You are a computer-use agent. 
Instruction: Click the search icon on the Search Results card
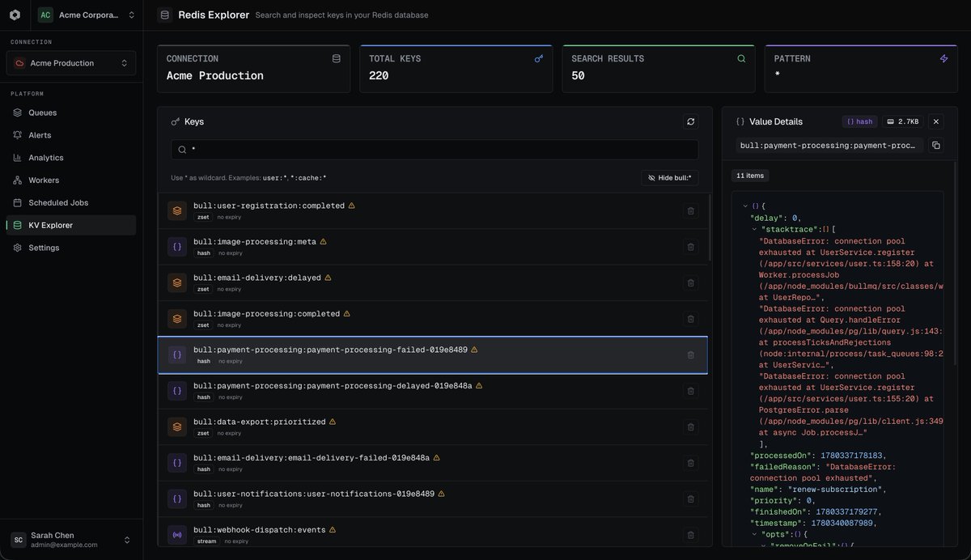click(x=741, y=59)
